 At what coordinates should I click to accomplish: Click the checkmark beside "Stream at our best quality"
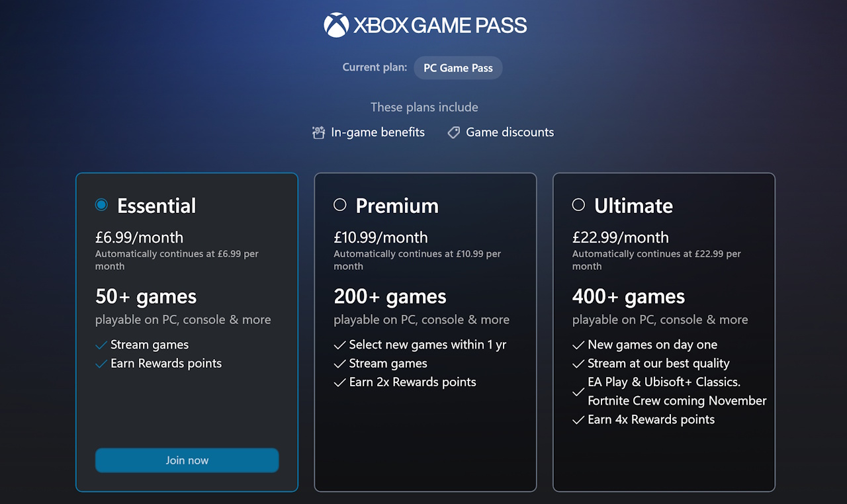coord(578,364)
